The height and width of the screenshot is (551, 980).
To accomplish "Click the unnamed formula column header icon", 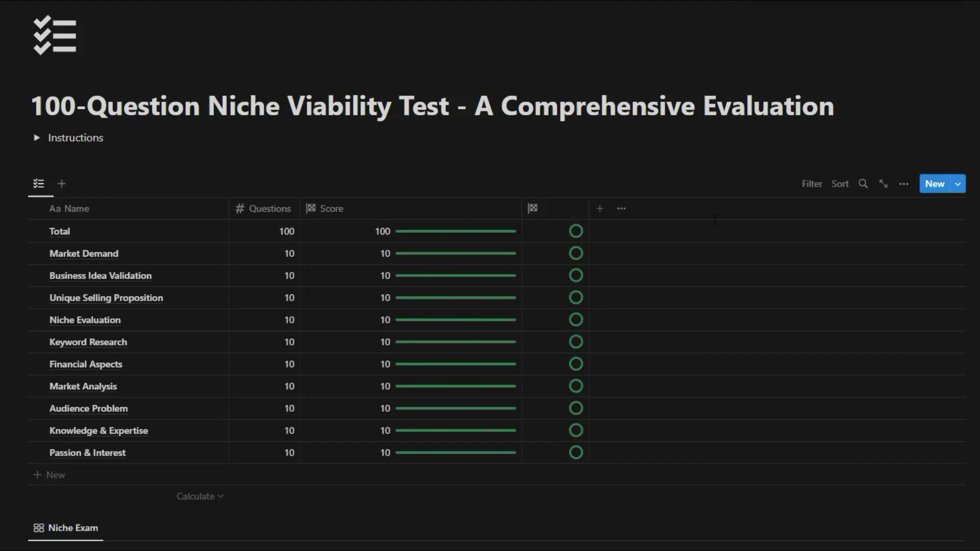I will click(x=533, y=208).
